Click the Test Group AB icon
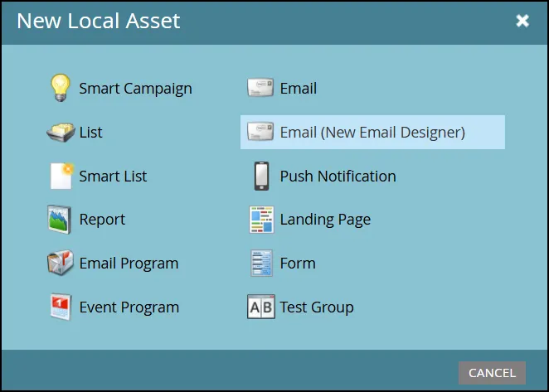 pyautogui.click(x=261, y=307)
